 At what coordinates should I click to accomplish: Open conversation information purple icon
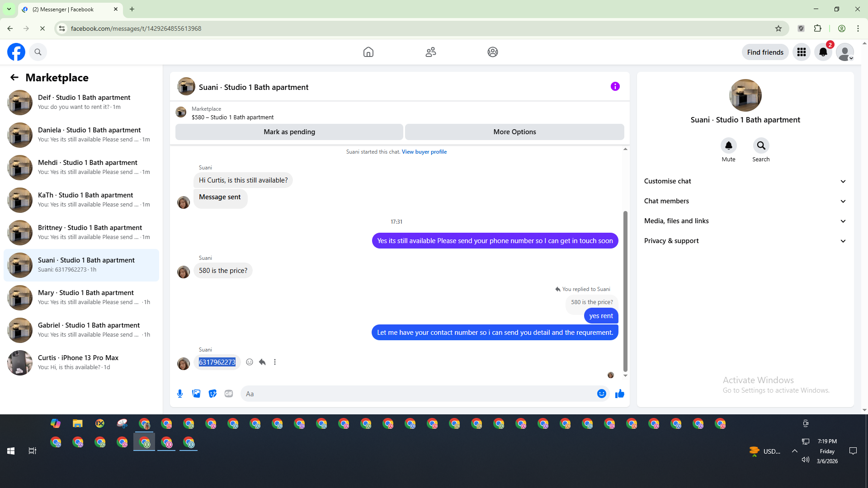point(615,86)
